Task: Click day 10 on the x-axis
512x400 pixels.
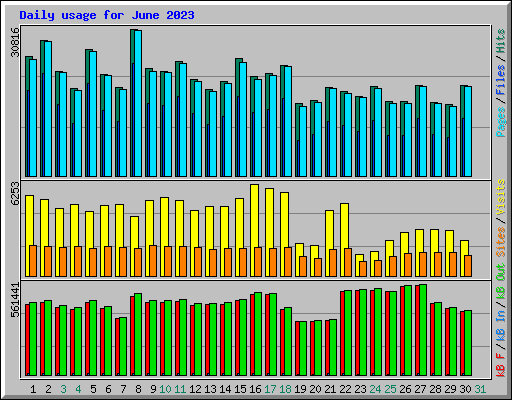Action: (x=165, y=389)
